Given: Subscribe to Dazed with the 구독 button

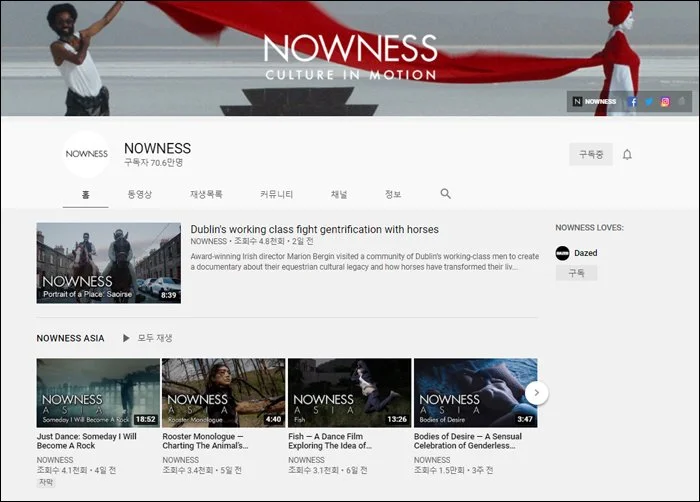Looking at the screenshot, I should pos(576,273).
